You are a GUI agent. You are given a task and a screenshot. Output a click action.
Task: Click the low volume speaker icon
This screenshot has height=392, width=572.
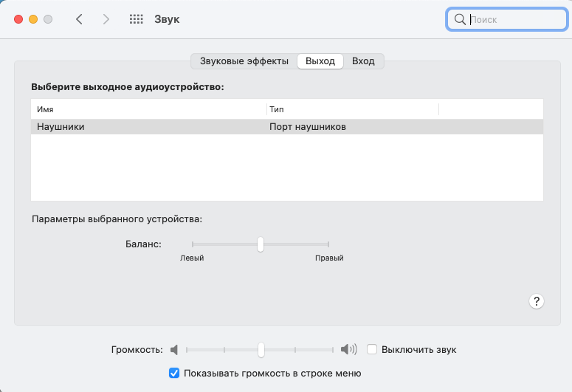(x=174, y=349)
